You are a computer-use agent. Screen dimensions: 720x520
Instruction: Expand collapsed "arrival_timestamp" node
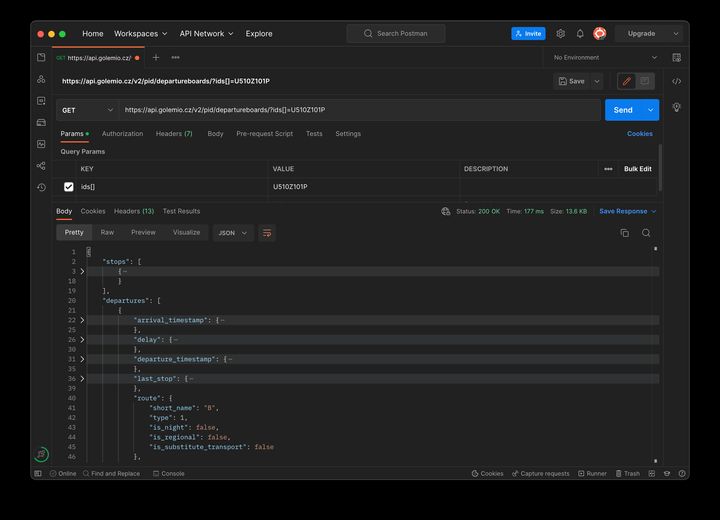[82, 320]
